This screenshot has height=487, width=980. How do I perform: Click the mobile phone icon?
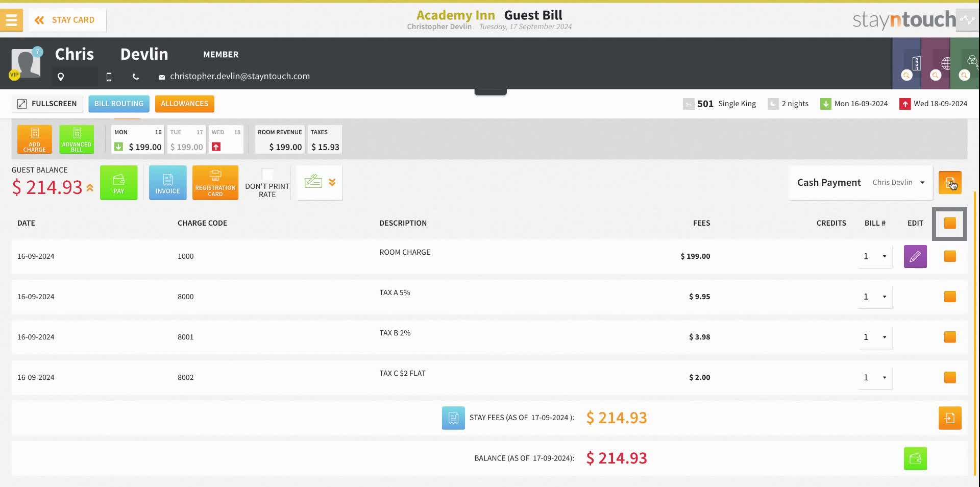click(x=109, y=77)
